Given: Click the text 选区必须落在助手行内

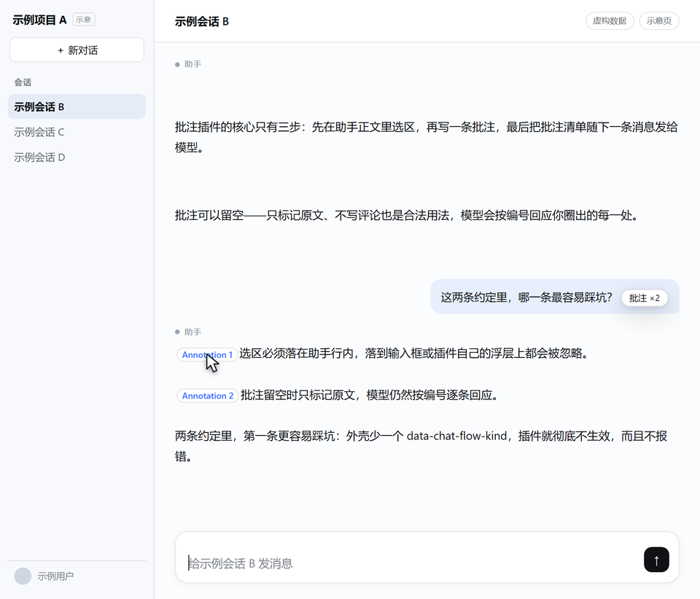Looking at the screenshot, I should (297, 353).
